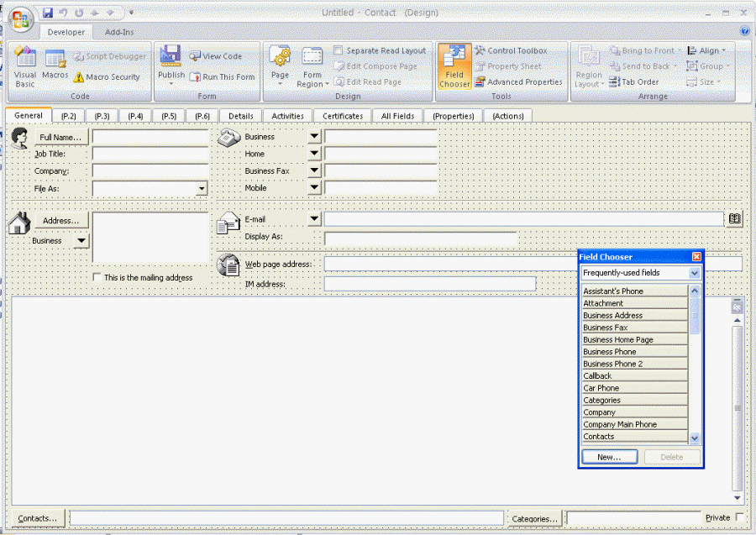
Task: Open the Align dropdown
Action: point(706,50)
